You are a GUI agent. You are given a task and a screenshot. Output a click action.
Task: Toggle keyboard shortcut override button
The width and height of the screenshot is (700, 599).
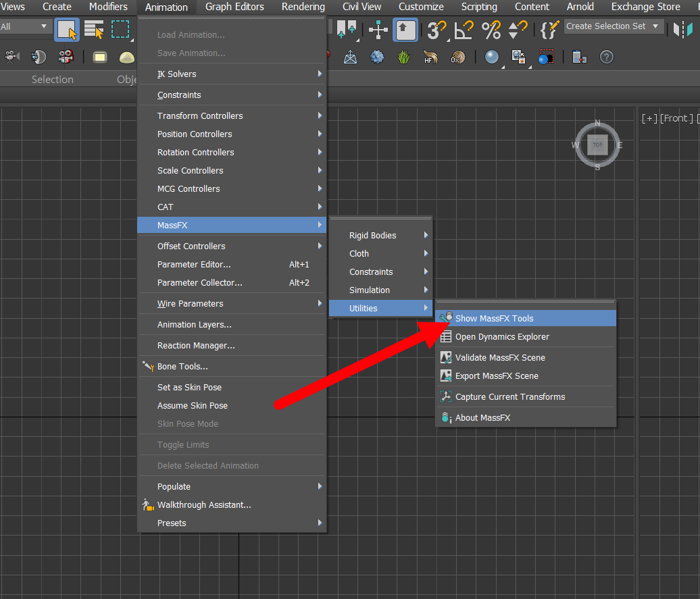tap(405, 30)
